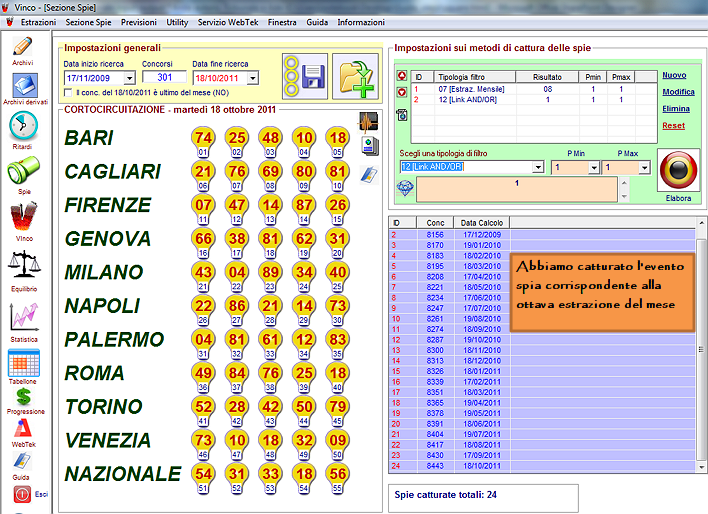The width and height of the screenshot is (708, 514).
Task: Open the Ritardi clock icon
Action: [23, 126]
